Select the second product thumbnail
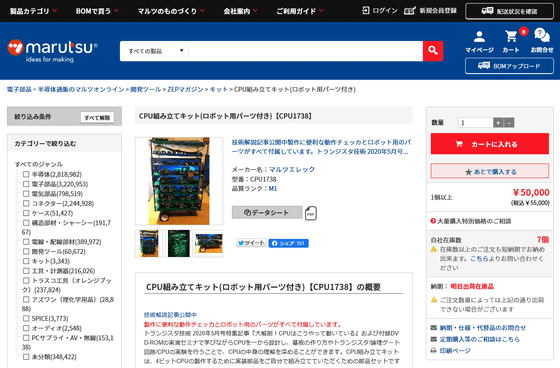This screenshot has height=368, width=560. [179, 244]
